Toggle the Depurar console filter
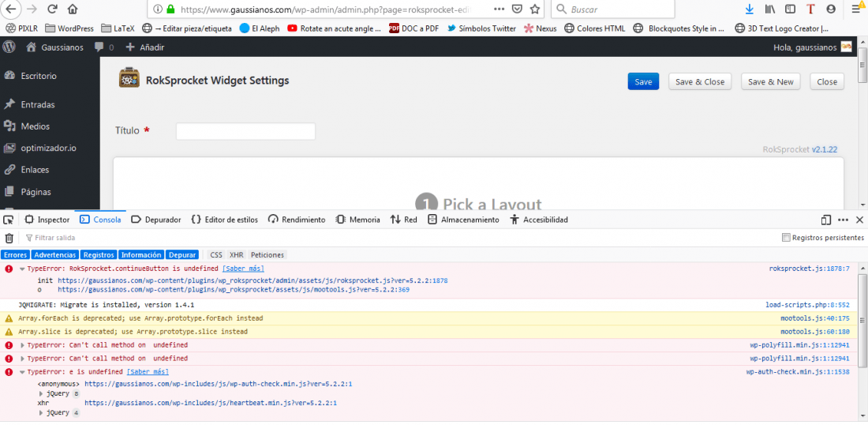The image size is (868, 425). pos(182,255)
